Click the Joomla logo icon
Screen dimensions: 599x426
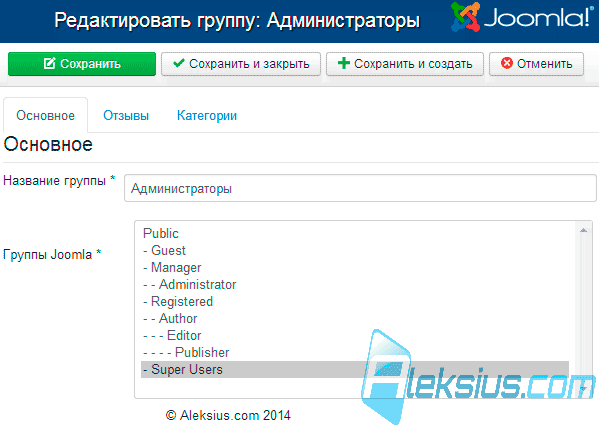pos(465,17)
